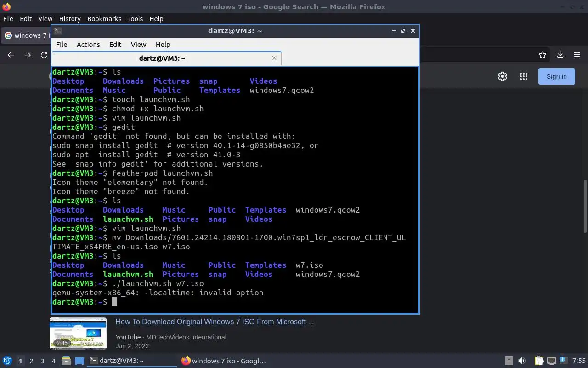
Task: Click 'Icon theme "breeze" not found.' line
Action: [121, 191]
